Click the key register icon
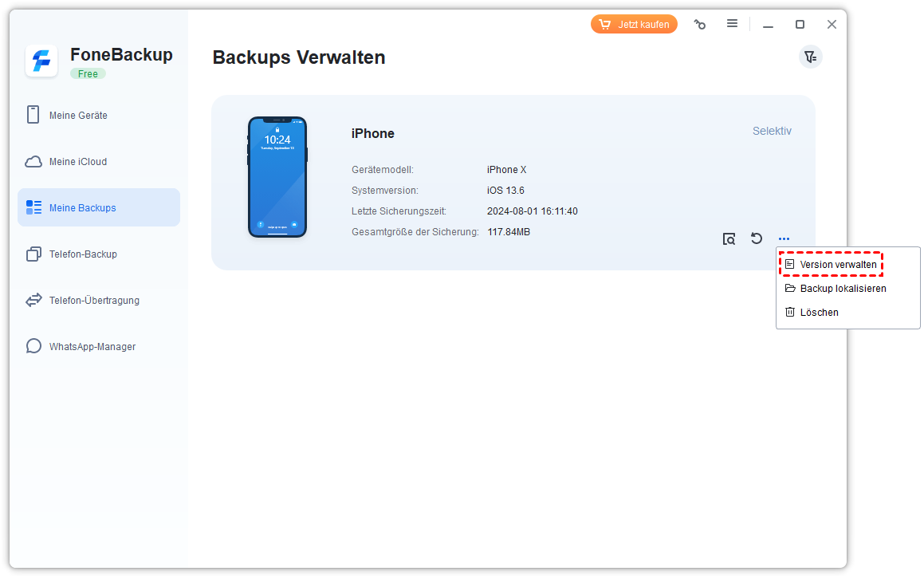 point(700,25)
